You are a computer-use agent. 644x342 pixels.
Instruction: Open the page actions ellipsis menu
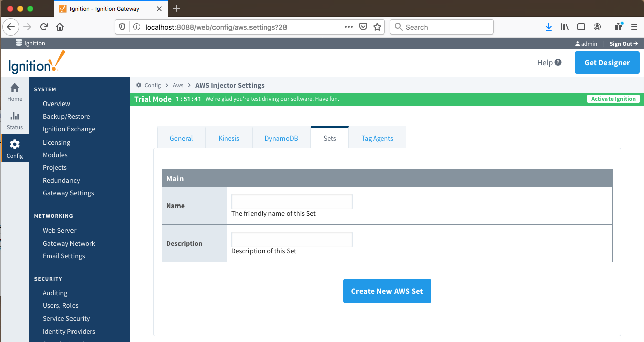coord(349,27)
